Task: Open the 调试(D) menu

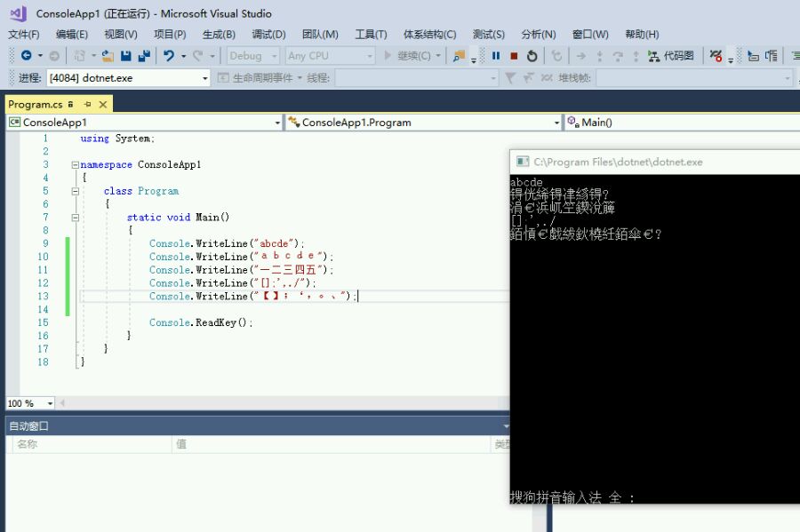Action: coord(268,35)
